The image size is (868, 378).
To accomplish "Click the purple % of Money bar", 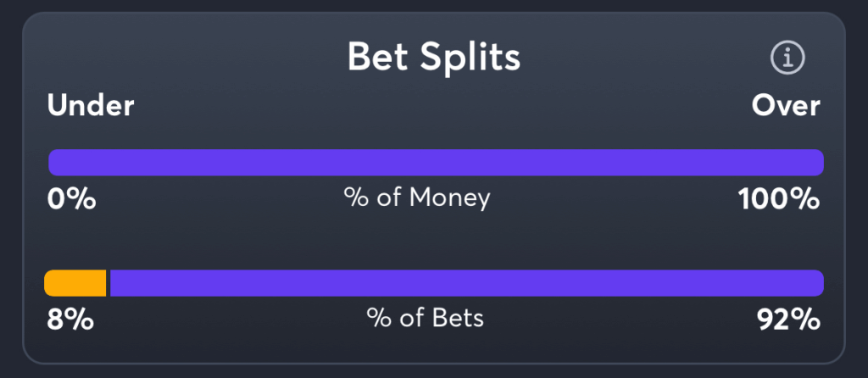I will coord(437,162).
